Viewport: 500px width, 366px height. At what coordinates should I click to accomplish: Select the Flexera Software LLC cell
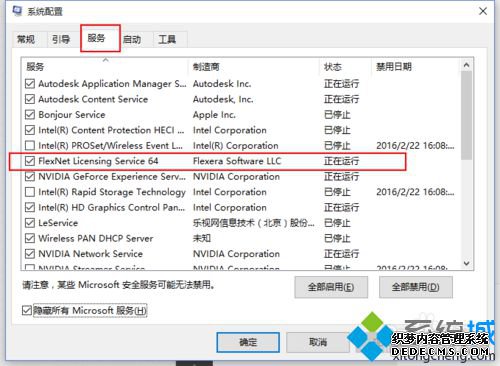(x=237, y=161)
